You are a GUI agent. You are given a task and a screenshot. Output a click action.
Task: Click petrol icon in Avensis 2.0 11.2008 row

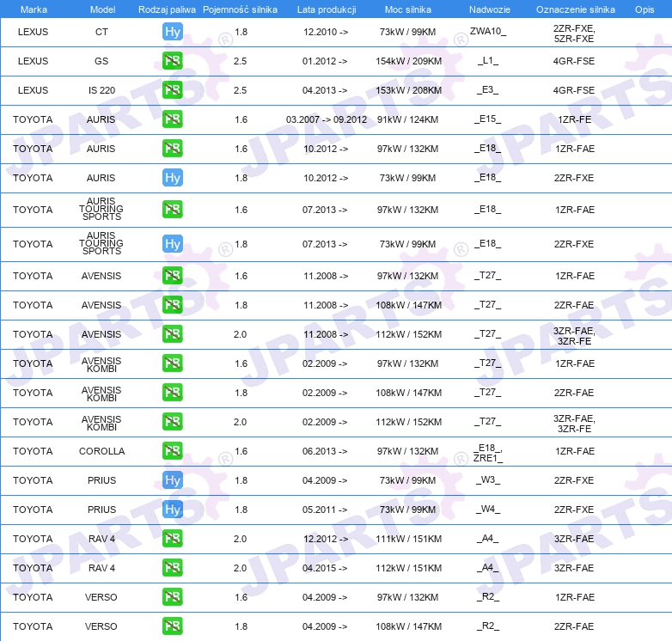tap(173, 333)
